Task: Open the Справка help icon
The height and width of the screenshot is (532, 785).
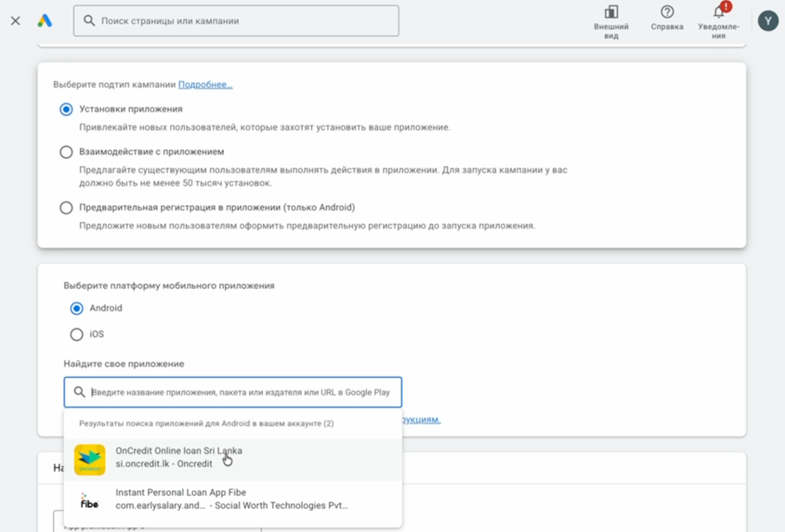Action: coord(667,13)
